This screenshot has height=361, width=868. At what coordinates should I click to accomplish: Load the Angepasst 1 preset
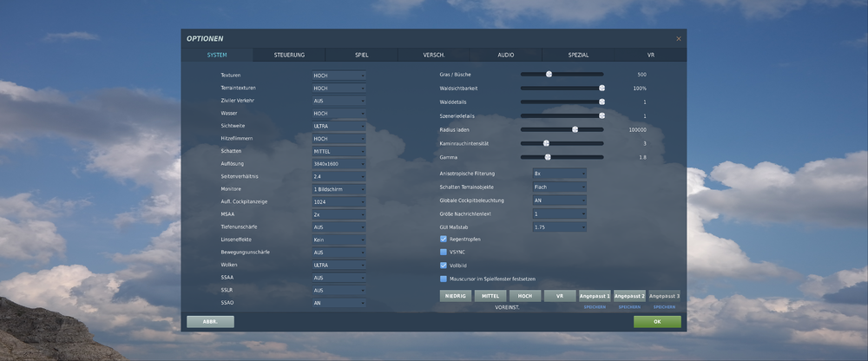click(595, 296)
